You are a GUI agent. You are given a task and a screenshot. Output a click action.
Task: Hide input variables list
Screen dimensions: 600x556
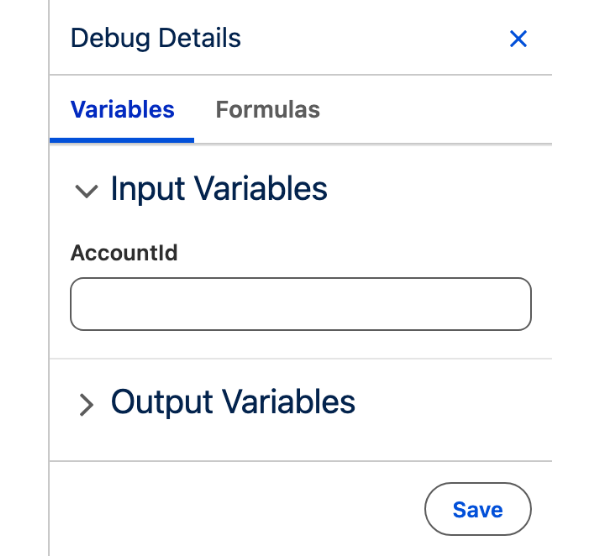point(86,191)
